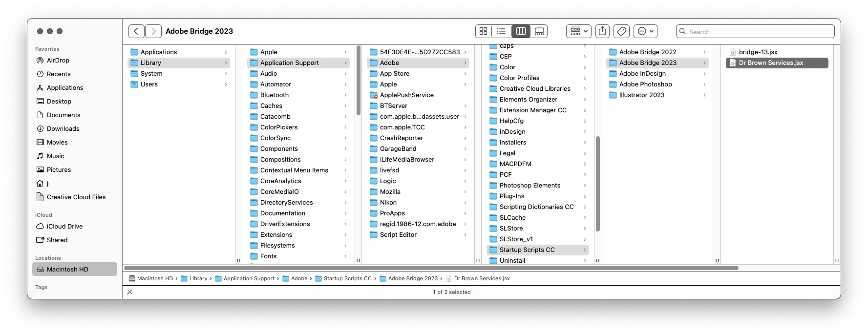Open the Scripting Dictionaries CC folder
This screenshot has width=868, height=335.
tap(538, 207)
